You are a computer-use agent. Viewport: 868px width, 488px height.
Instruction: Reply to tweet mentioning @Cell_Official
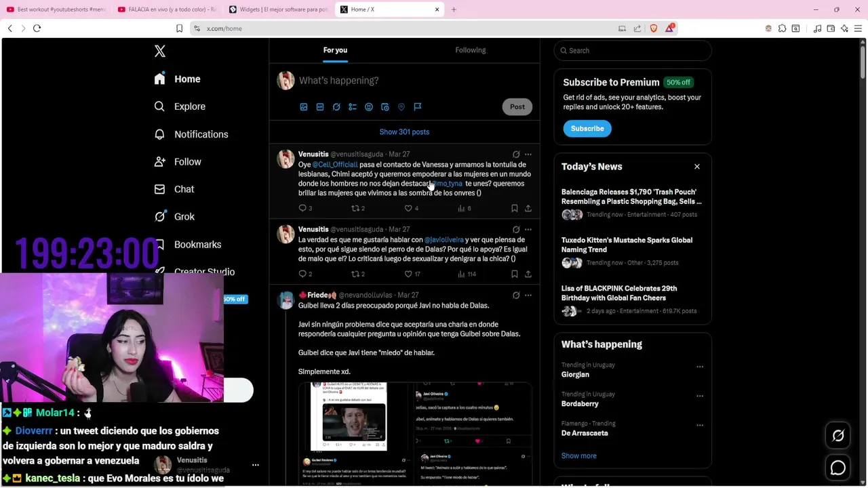pos(305,209)
